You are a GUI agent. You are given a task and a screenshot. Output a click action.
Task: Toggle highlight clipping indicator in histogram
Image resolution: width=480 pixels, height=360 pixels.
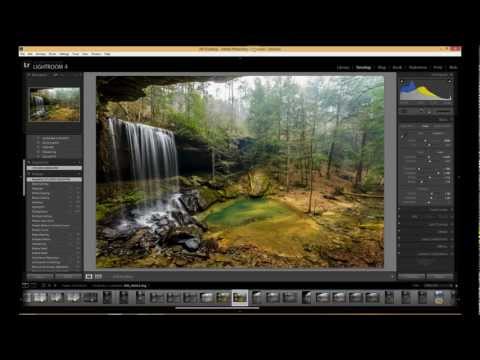point(450,81)
